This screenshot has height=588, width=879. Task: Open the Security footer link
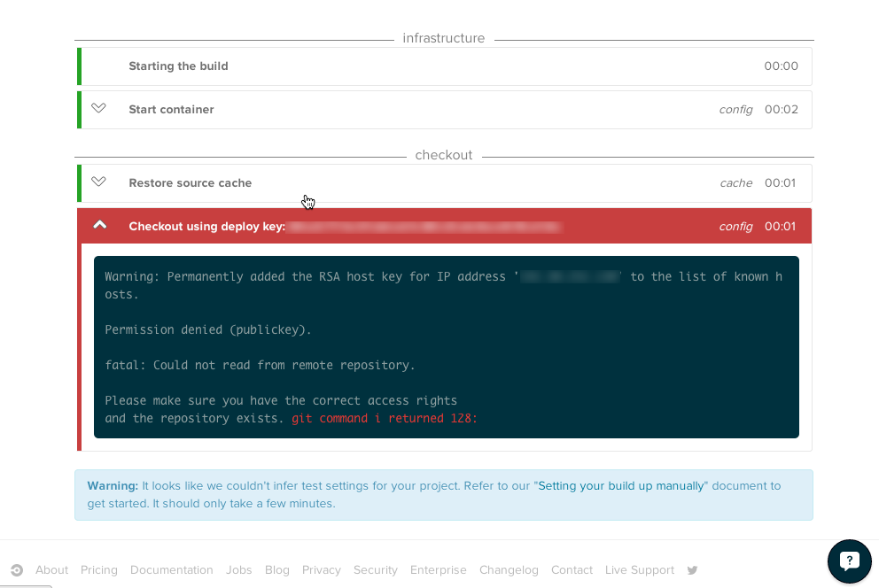pyautogui.click(x=376, y=570)
